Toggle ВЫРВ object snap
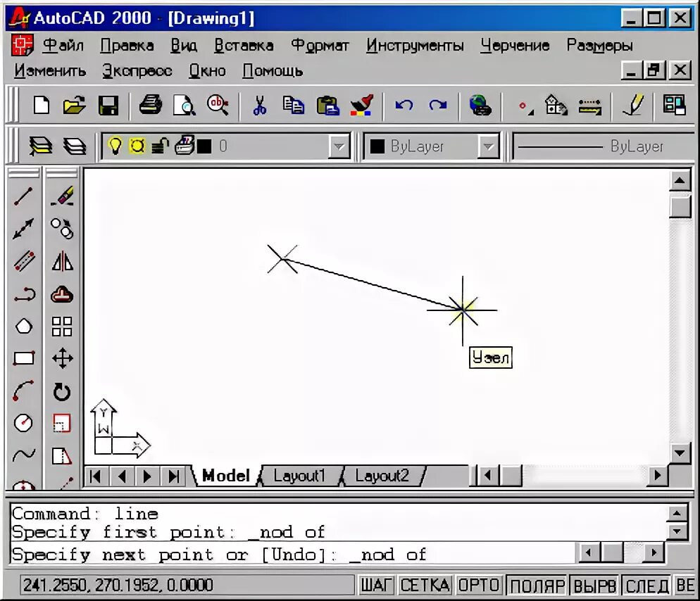 pyautogui.click(x=594, y=586)
